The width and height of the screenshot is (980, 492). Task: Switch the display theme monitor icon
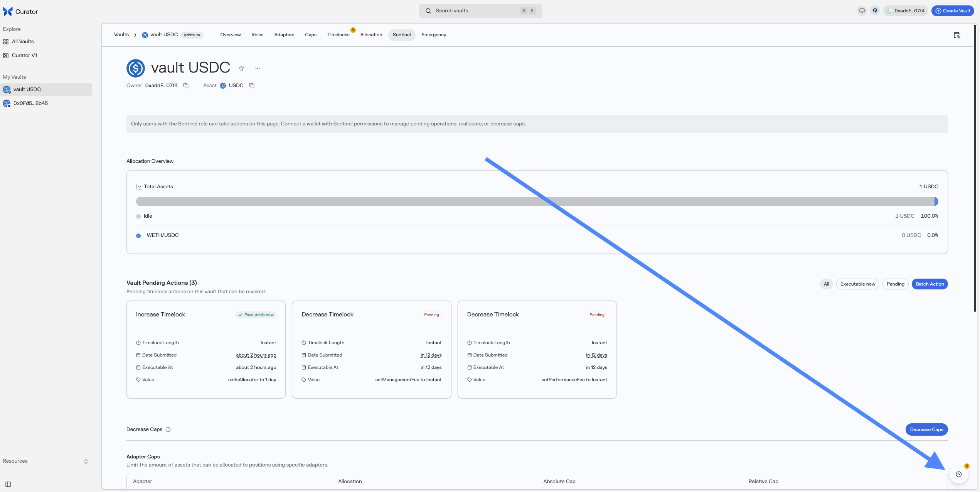click(862, 11)
